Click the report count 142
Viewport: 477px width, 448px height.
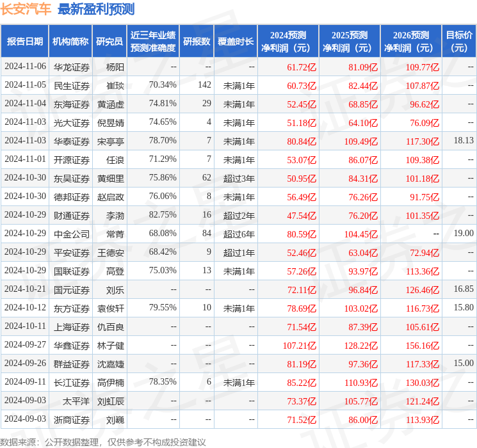click(x=204, y=85)
